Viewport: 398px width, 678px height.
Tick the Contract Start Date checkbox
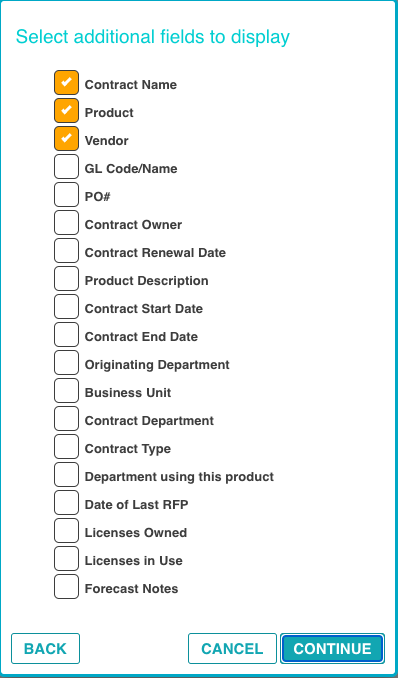pyautogui.click(x=66, y=307)
